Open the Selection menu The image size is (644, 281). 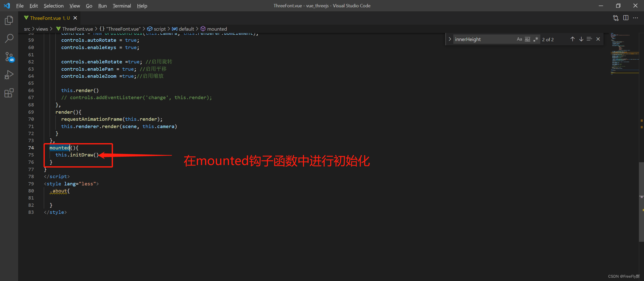[x=54, y=6]
